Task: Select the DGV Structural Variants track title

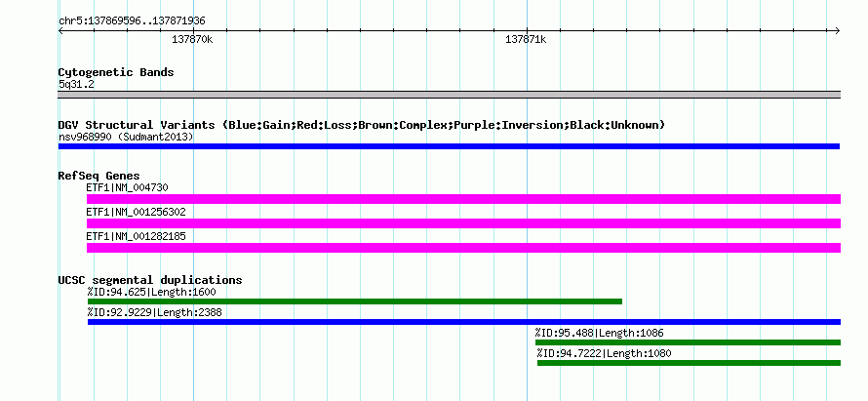Action: point(362,125)
